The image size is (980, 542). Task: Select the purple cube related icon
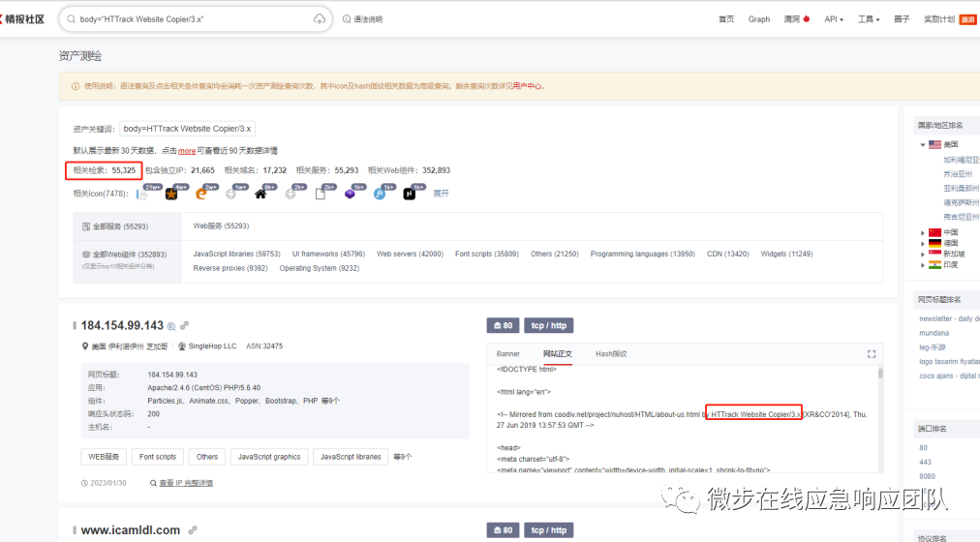350,195
